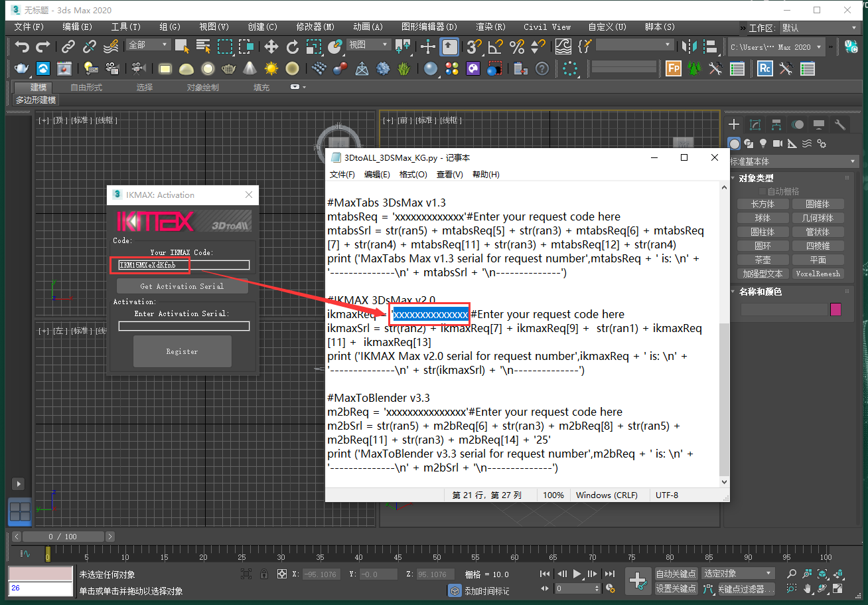Click the Percent Snap toggle icon
The height and width of the screenshot is (605, 868).
517,46
